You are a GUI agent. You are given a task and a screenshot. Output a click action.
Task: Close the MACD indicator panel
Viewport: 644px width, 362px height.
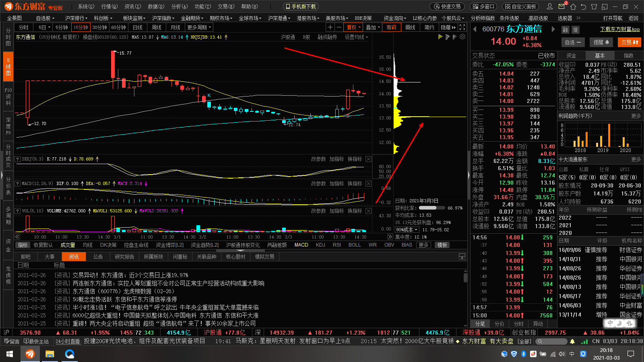point(368,183)
